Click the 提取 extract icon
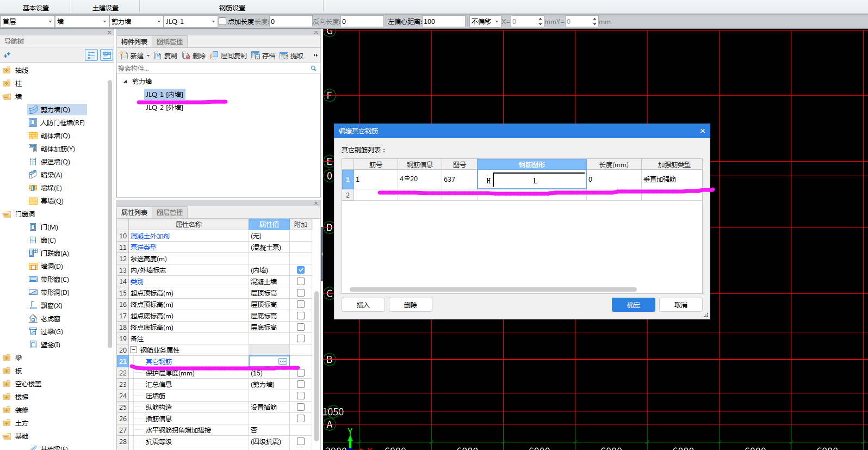The image size is (868, 450). pos(284,56)
